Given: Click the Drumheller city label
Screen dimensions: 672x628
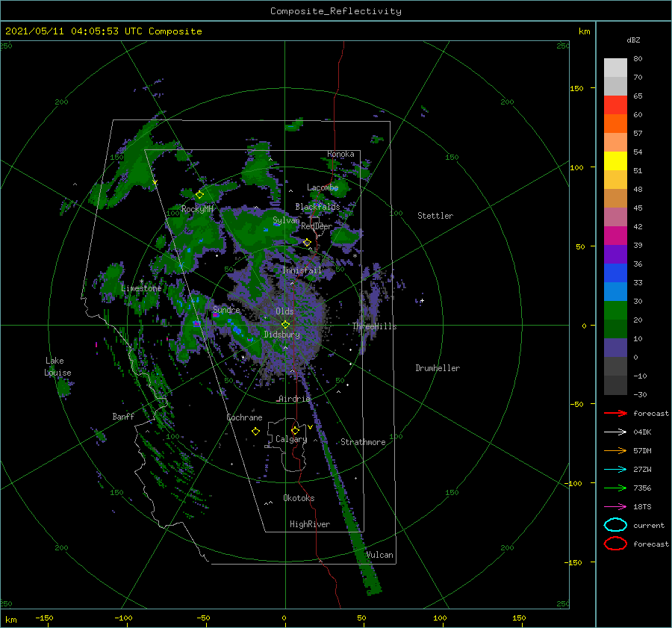Looking at the screenshot, I should [x=438, y=368].
